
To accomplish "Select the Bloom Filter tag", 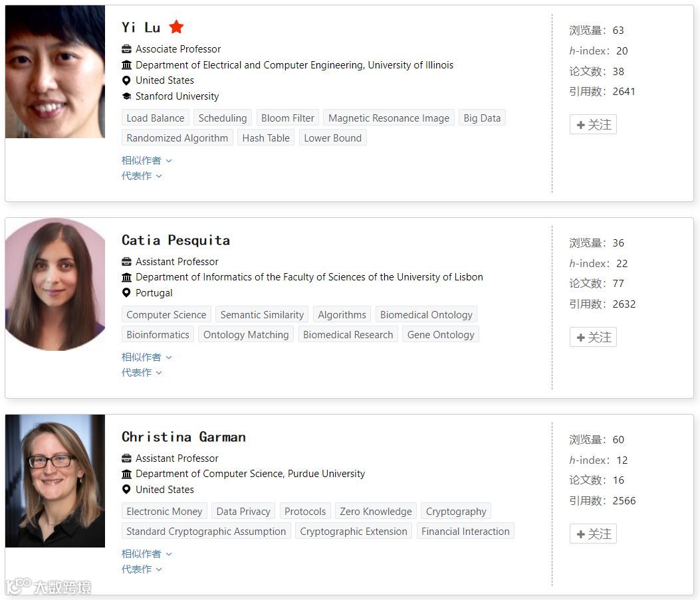I will coord(287,118).
